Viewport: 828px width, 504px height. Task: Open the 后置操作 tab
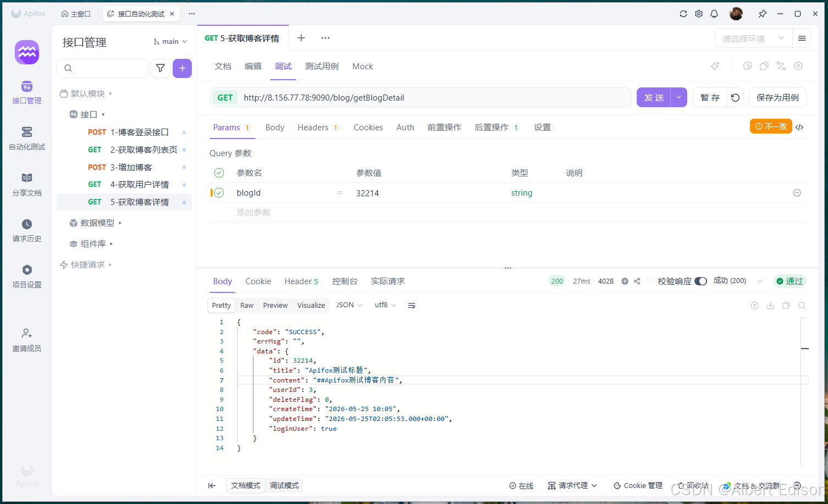coord(496,128)
